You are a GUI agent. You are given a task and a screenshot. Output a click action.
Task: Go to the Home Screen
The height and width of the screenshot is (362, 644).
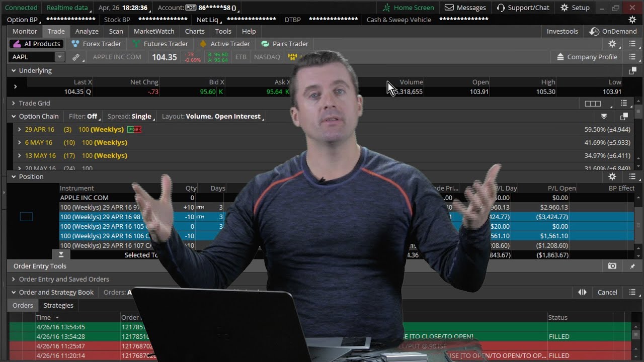[408, 8]
